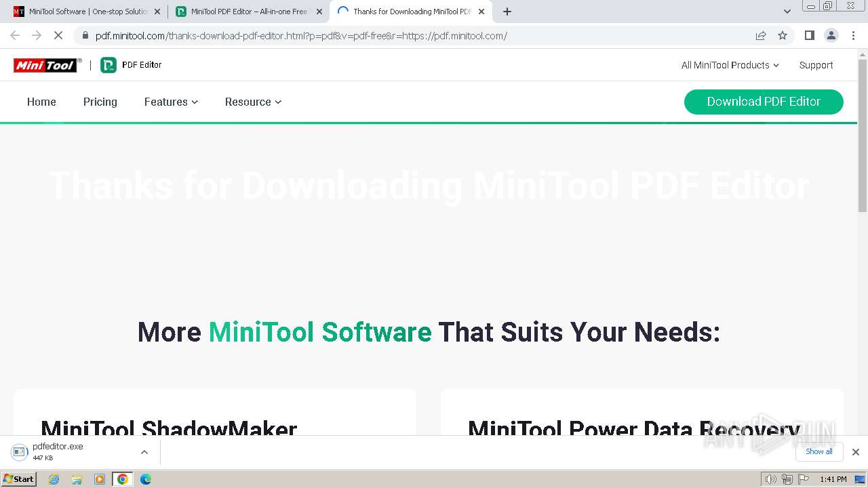Switch to MiniTool PDF Editor tab
Image resolution: width=868 pixels, height=488 pixels.
coord(248,12)
